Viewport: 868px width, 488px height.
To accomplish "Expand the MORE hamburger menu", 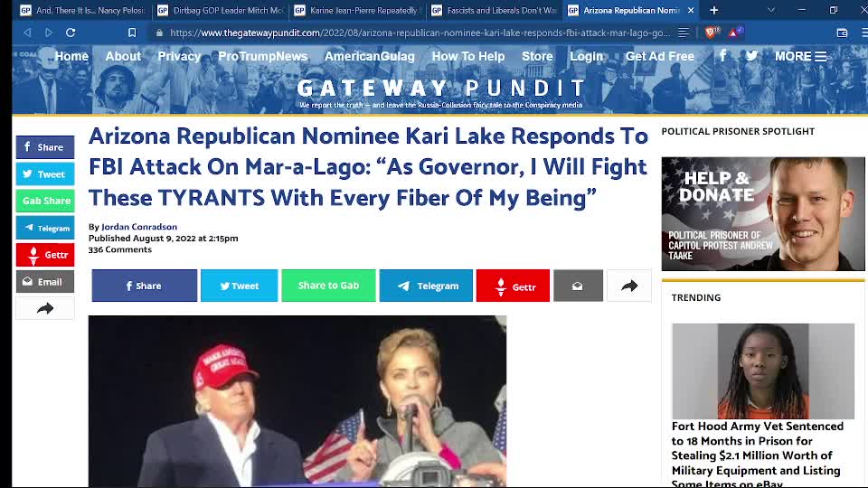I will (x=800, y=56).
